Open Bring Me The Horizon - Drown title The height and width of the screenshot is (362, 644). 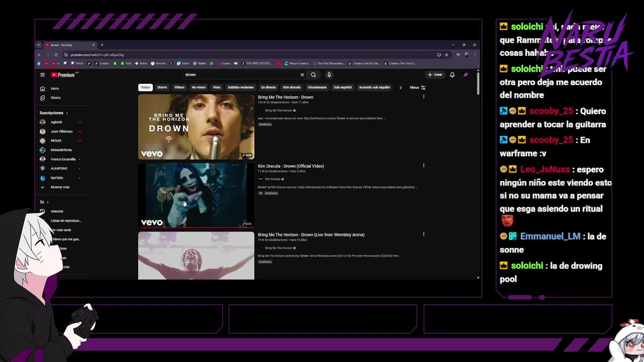285,97
